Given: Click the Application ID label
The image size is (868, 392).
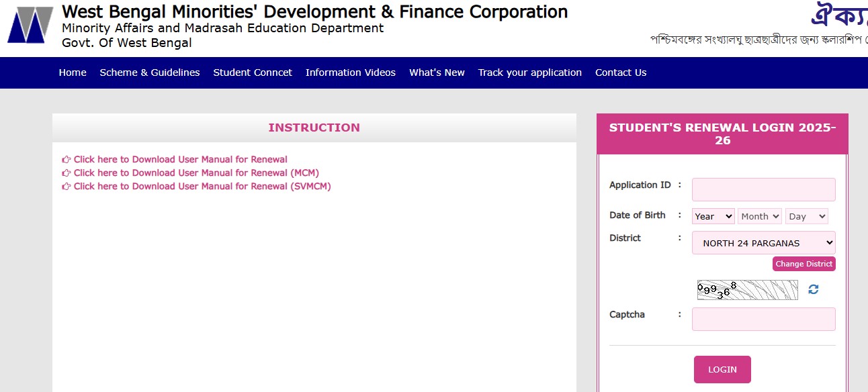Looking at the screenshot, I should pos(640,185).
